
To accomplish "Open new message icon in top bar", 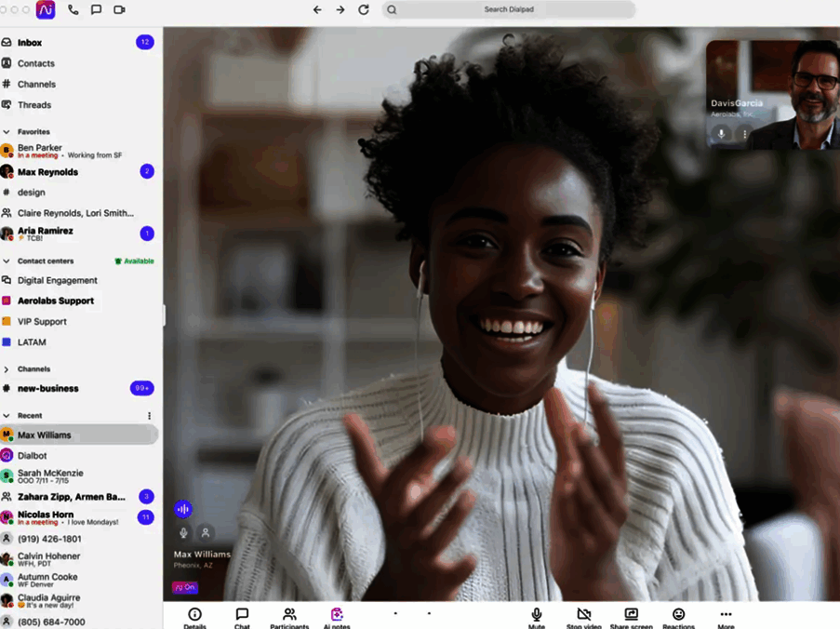I will [96, 10].
